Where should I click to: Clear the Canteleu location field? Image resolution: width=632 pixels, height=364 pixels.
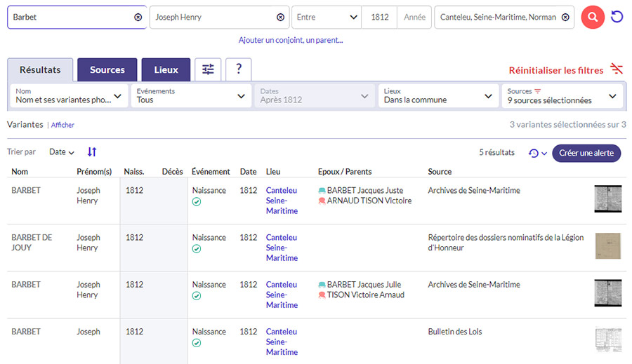coord(565,17)
